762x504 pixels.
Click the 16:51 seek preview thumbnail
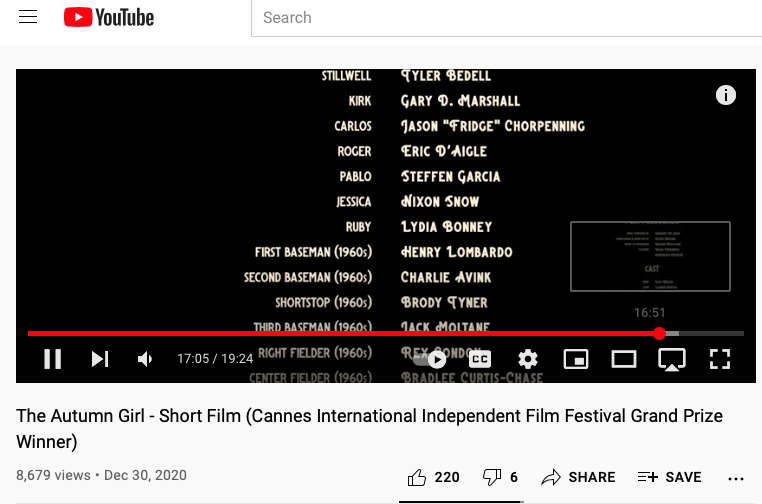click(650, 257)
